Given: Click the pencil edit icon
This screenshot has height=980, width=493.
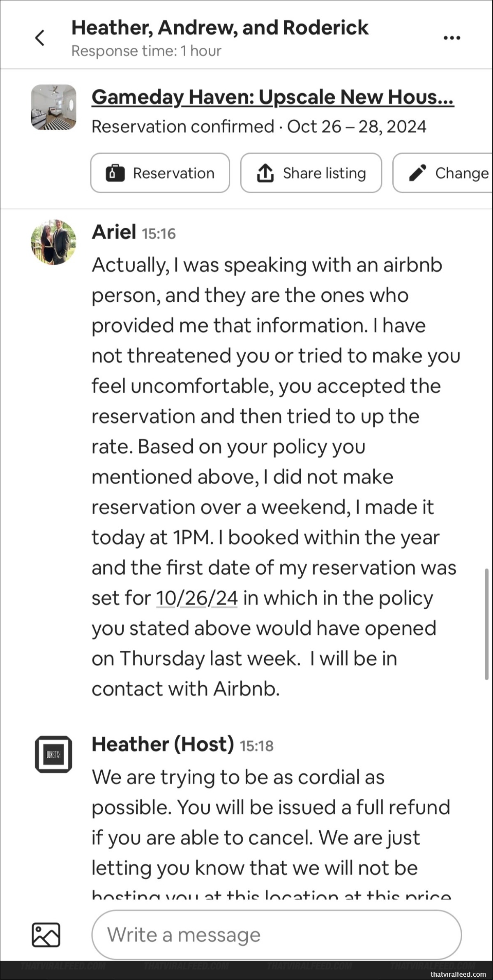Looking at the screenshot, I should click(x=417, y=173).
